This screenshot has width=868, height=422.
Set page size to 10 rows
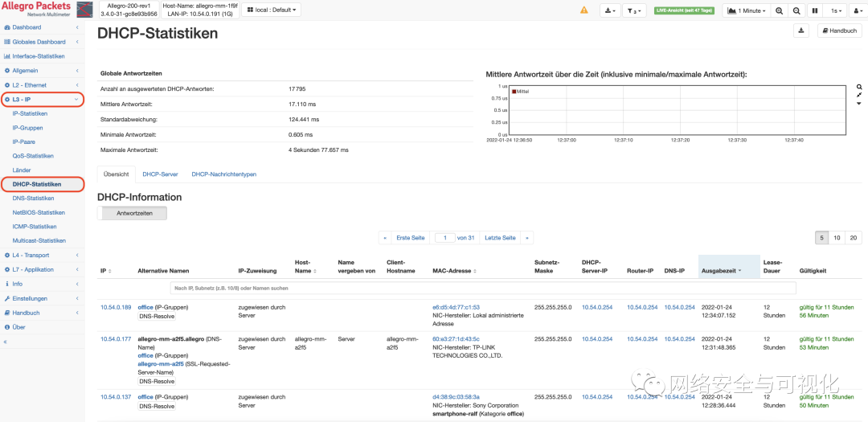[x=837, y=238]
